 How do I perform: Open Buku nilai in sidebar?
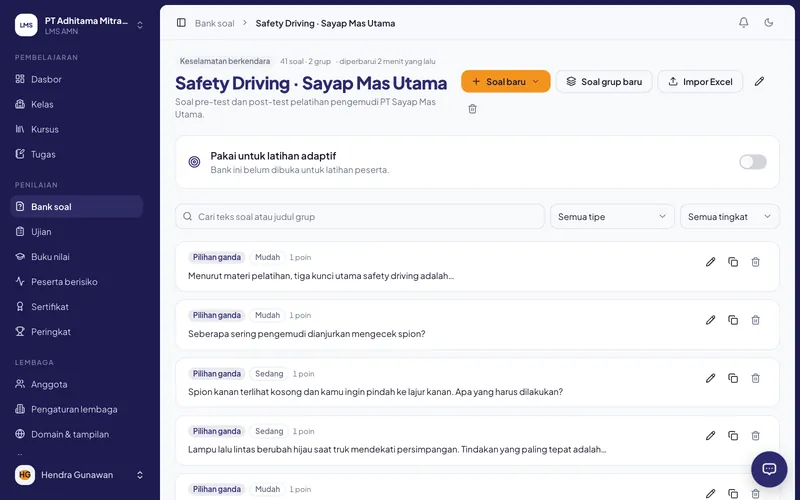click(77, 257)
